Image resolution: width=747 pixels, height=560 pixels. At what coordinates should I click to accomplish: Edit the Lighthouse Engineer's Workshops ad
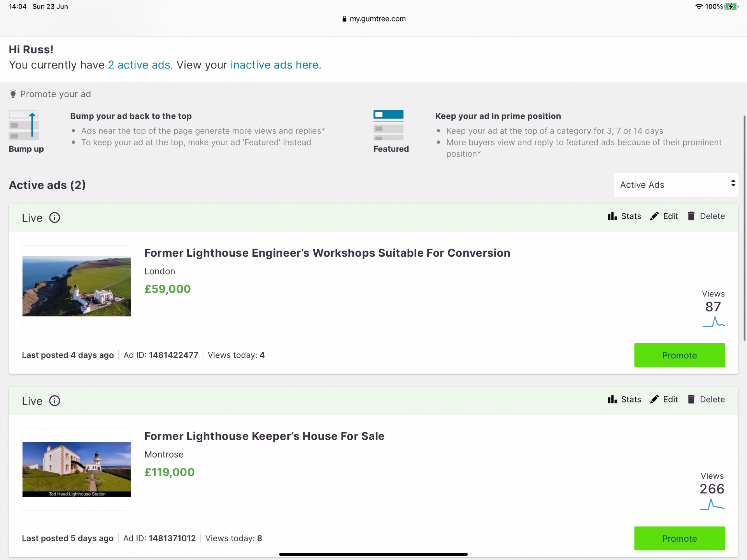[x=664, y=216]
